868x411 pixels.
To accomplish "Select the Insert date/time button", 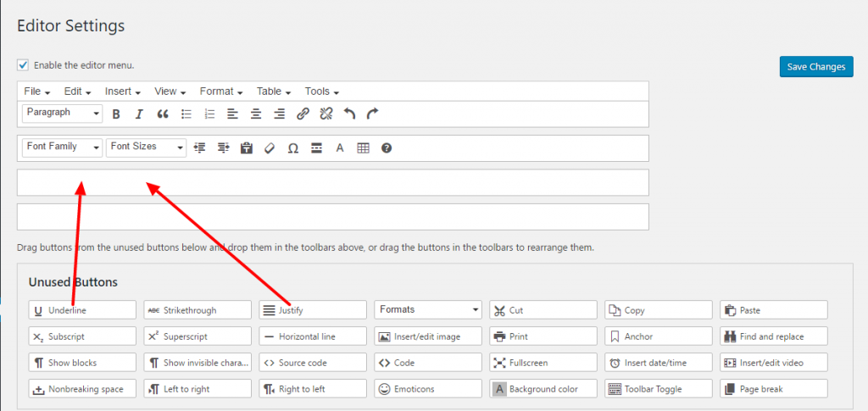I will coord(658,363).
